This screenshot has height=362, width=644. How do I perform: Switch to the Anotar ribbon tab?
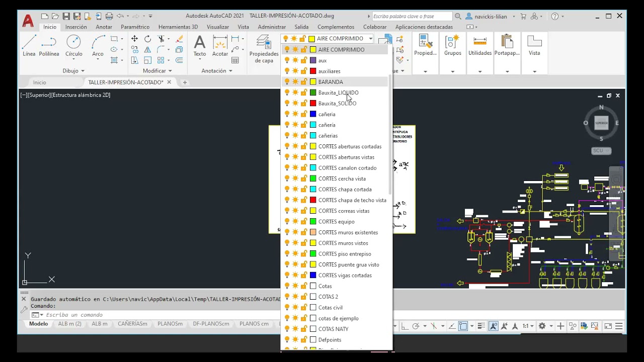104,27
